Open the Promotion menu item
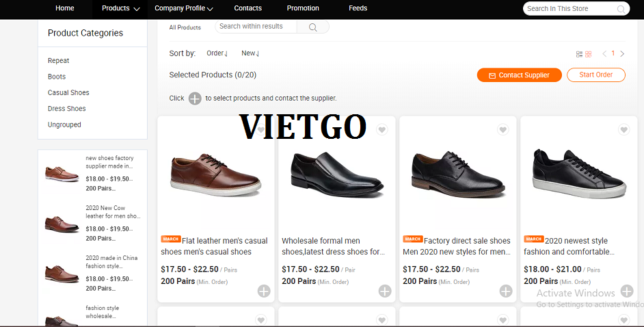The width and height of the screenshot is (644, 327). (x=303, y=9)
